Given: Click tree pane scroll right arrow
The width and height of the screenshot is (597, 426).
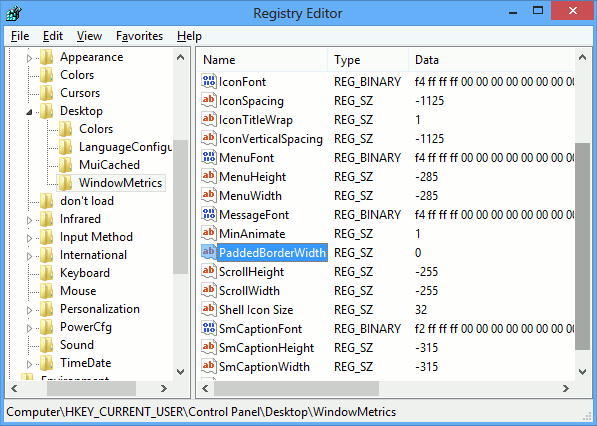Looking at the screenshot, I should tap(164, 388).
